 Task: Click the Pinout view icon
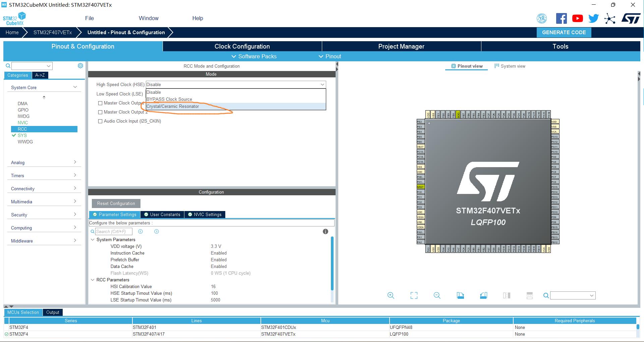pos(454,66)
